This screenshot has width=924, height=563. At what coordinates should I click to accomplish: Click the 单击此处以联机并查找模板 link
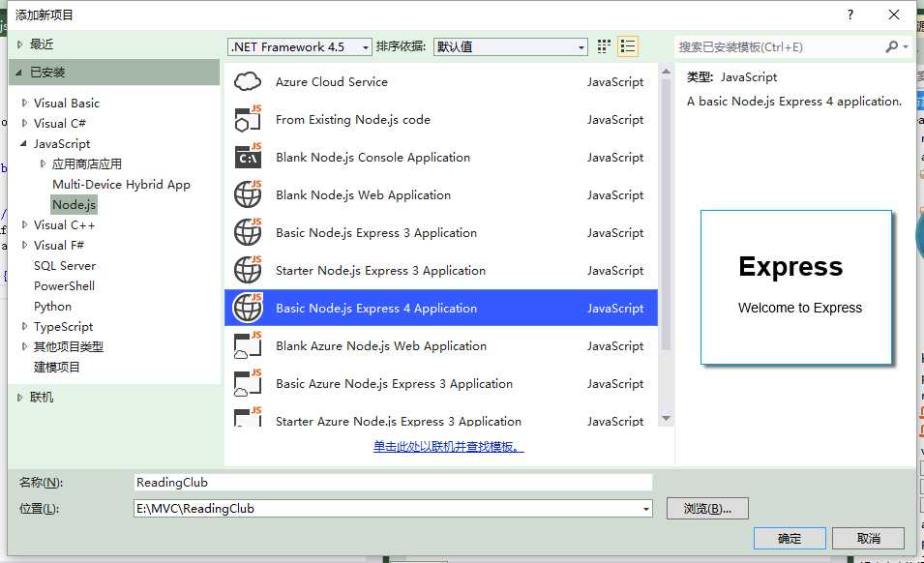[448, 446]
